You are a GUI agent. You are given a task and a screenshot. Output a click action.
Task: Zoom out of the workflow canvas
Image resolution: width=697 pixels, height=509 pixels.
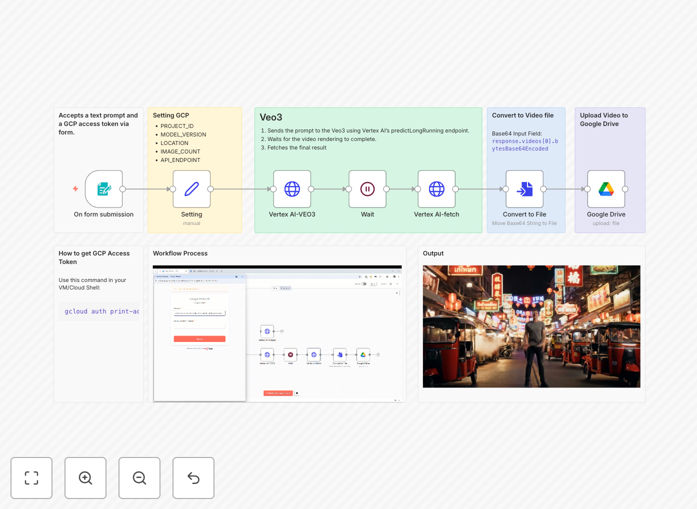(x=139, y=478)
